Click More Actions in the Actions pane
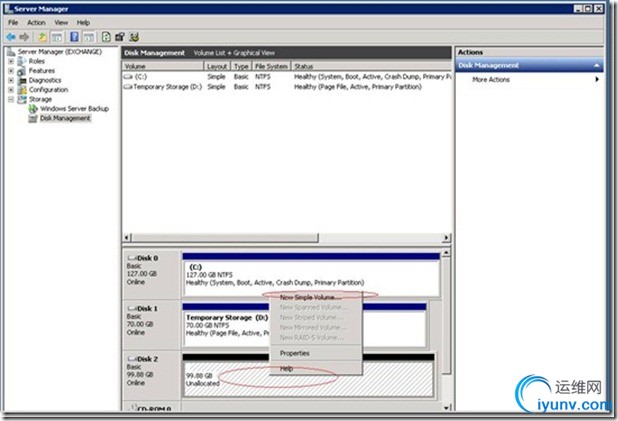The width and height of the screenshot is (618, 421). click(x=491, y=80)
